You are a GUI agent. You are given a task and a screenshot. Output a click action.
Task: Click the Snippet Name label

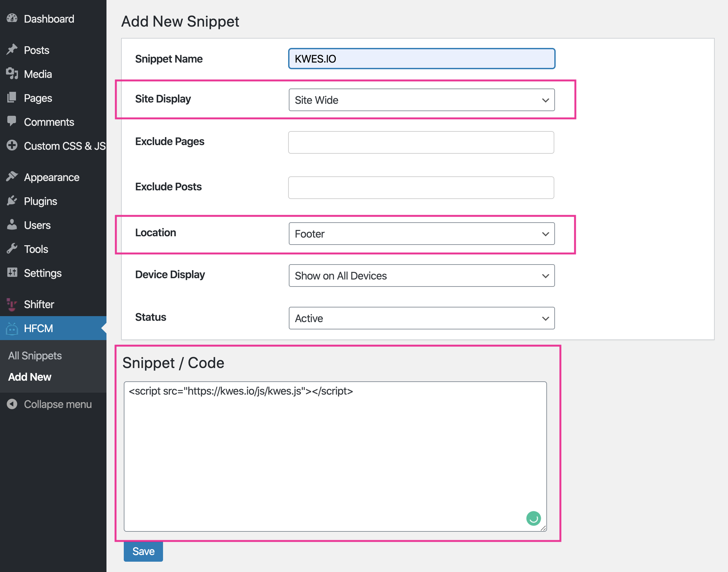(x=169, y=59)
